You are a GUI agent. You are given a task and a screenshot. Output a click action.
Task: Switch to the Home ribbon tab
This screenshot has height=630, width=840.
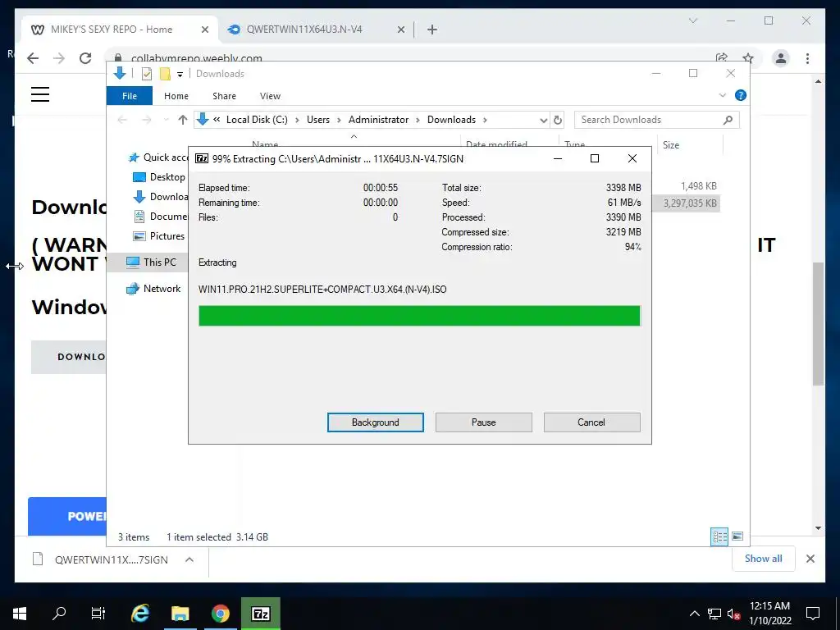point(176,96)
